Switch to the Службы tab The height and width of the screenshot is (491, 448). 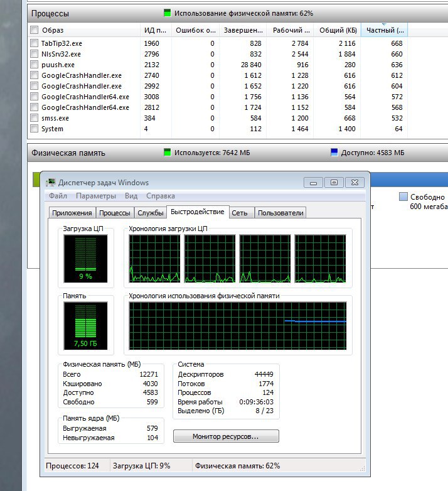pyautogui.click(x=151, y=213)
